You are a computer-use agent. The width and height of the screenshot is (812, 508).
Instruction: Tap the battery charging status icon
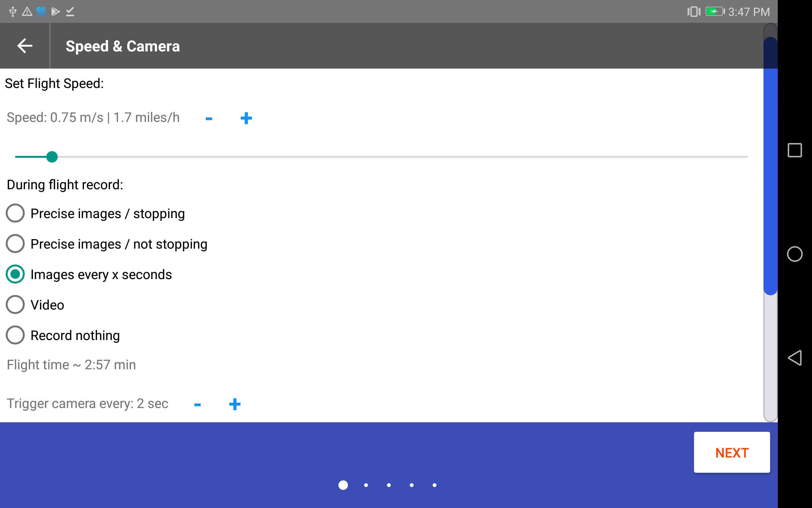point(715,12)
